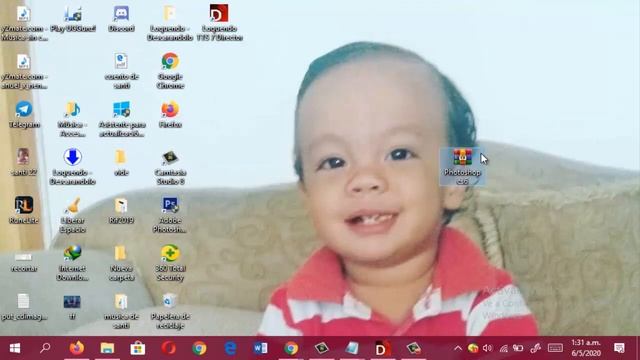The height and width of the screenshot is (360, 640).
Task: Open the Windows Start menu
Action: point(15,348)
